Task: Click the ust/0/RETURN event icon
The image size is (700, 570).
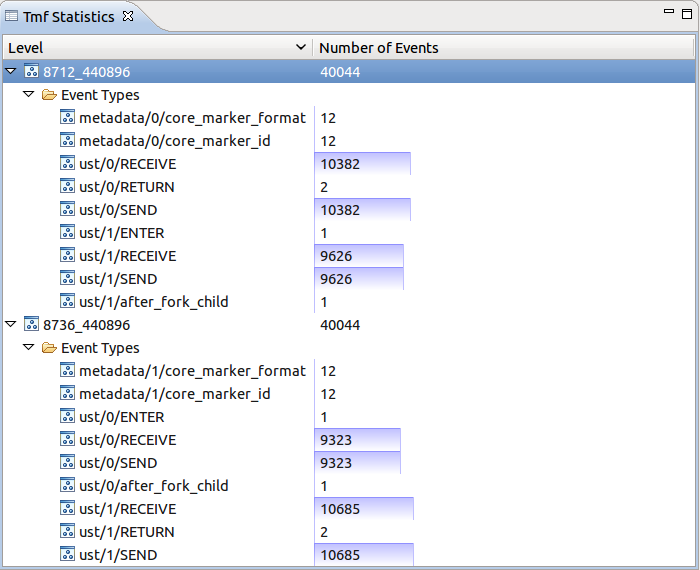Action: (67, 187)
